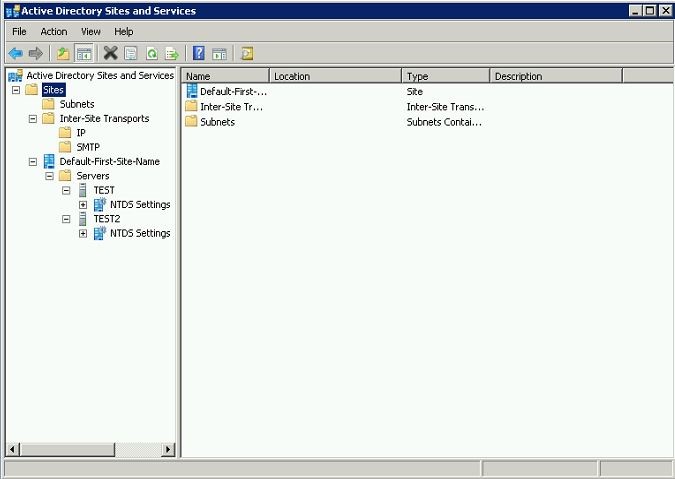Click the SMTP folder icon
Viewport: 675px width, 479px height.
(65, 147)
